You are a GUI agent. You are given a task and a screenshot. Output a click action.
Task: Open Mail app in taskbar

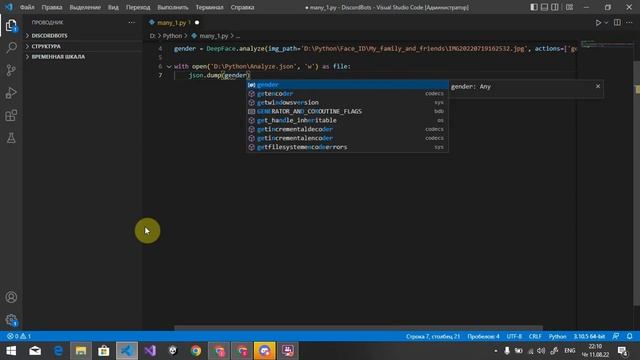click(35, 351)
